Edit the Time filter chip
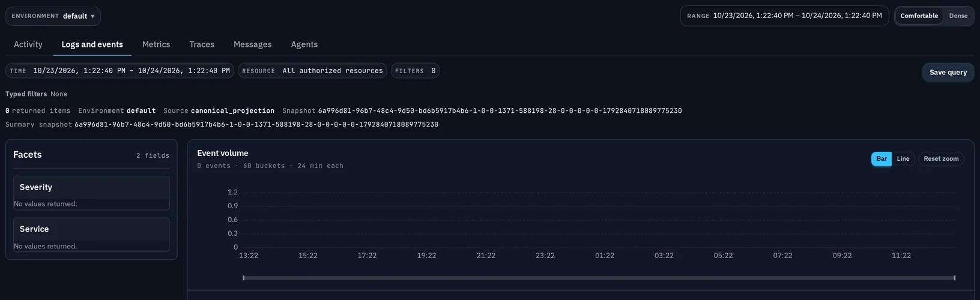The width and height of the screenshot is (980, 300). tap(120, 71)
